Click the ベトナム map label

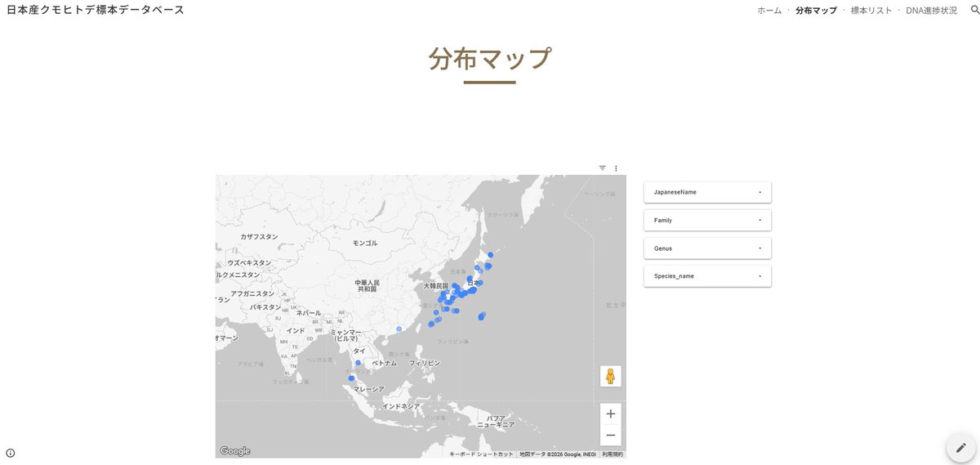[385, 363]
